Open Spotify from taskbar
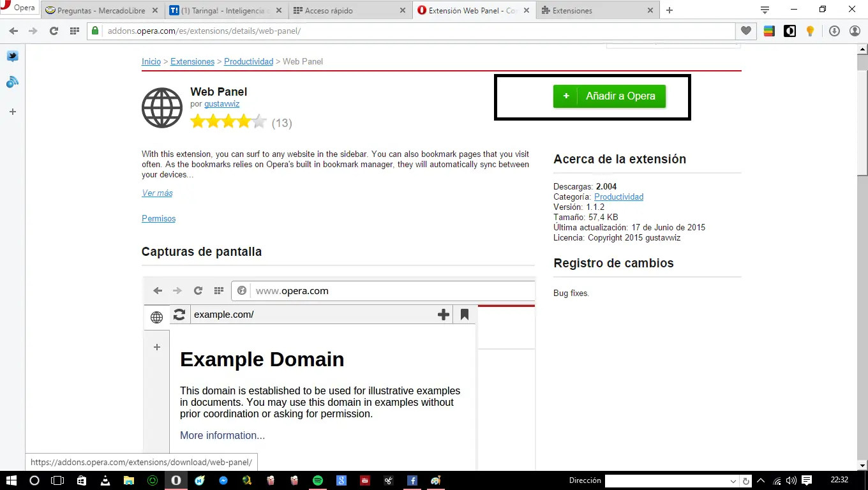 tap(318, 480)
